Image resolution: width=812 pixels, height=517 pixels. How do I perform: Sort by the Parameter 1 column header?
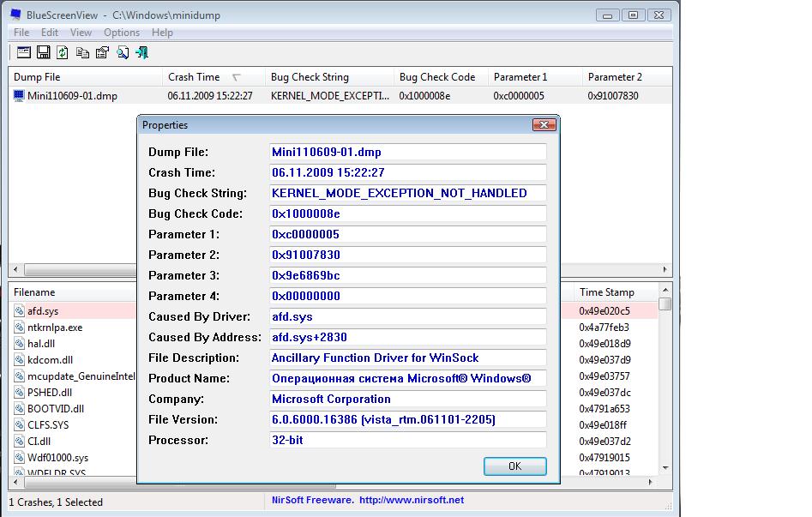click(535, 77)
